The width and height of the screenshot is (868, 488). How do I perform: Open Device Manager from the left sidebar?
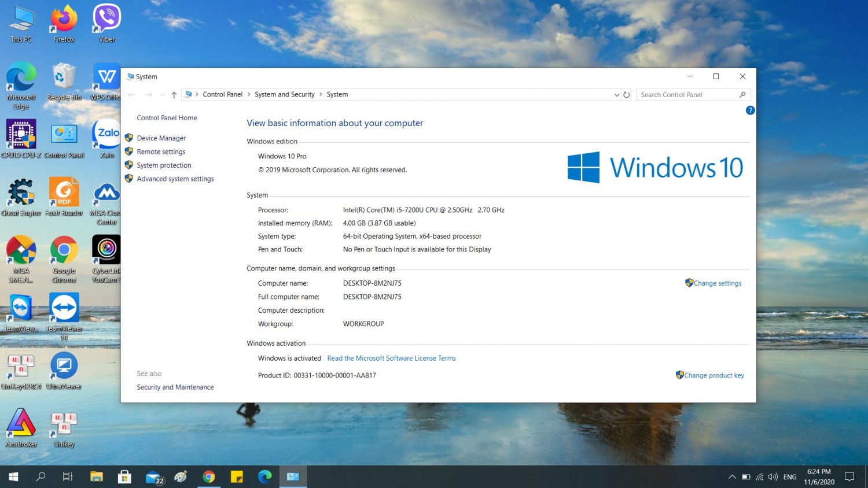pos(161,138)
